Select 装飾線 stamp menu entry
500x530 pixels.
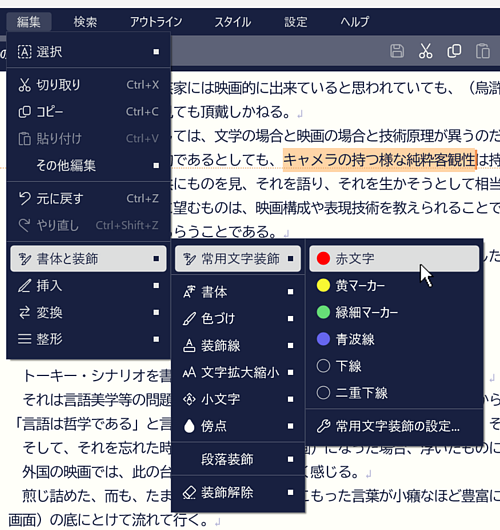(x=238, y=345)
